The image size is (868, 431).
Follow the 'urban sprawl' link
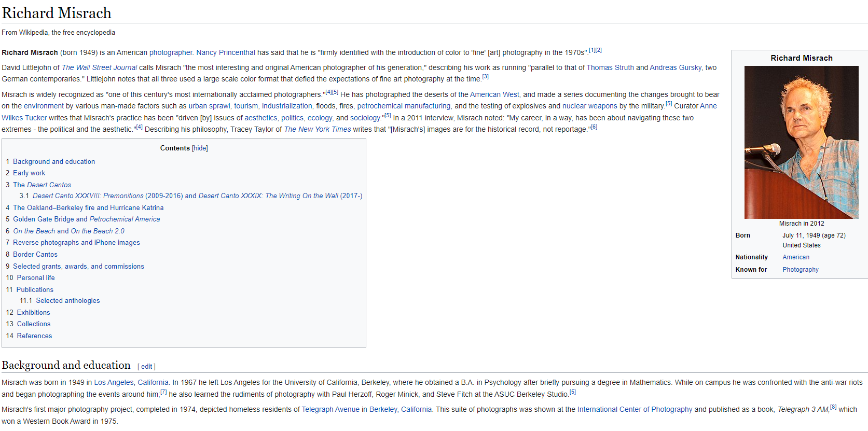[209, 106]
